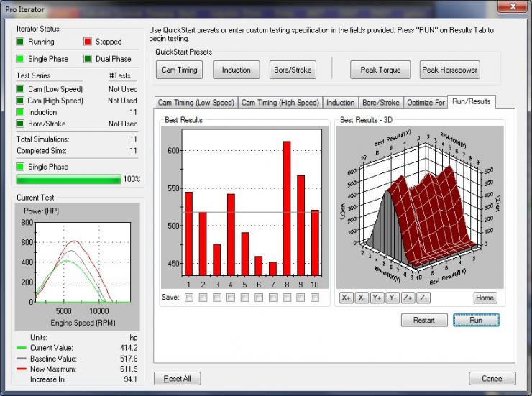The width and height of the screenshot is (532, 396).
Task: Click the Running status indicator
Action: 20,42
